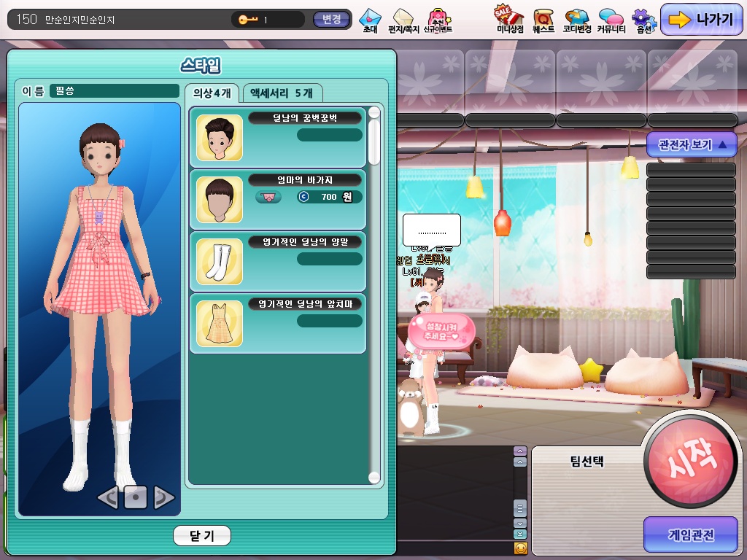Open the 편지/쪽지 mail icon

(x=403, y=20)
